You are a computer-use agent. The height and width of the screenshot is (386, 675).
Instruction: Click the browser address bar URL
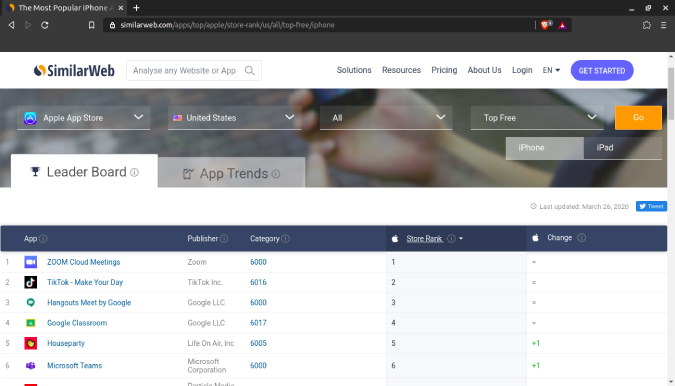(227, 25)
